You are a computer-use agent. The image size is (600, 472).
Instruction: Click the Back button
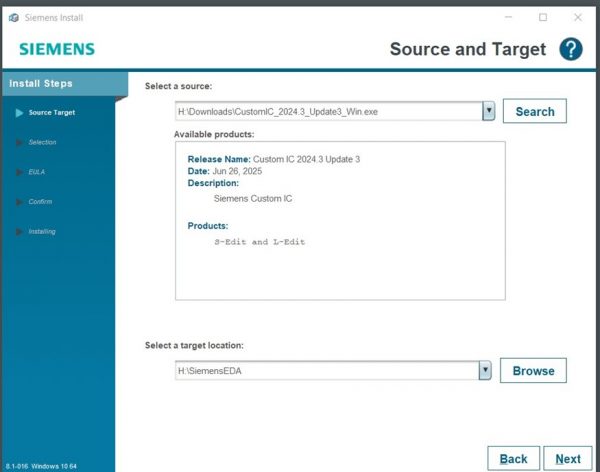[x=514, y=458]
